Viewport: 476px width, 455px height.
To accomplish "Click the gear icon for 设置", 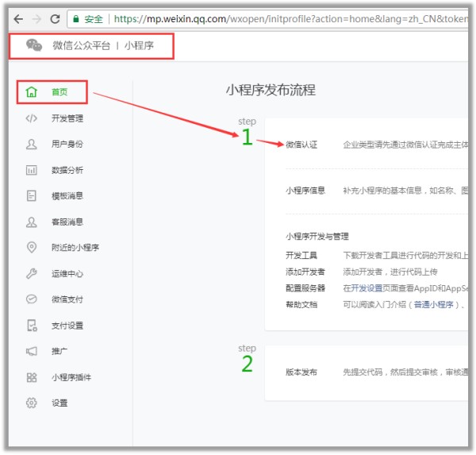I will click(32, 403).
